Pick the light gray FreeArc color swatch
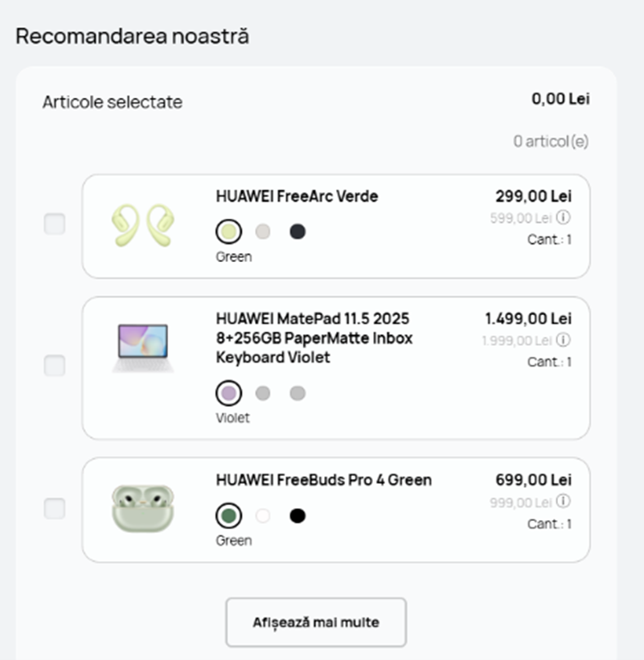Image resolution: width=644 pixels, height=660 pixels. [x=263, y=232]
